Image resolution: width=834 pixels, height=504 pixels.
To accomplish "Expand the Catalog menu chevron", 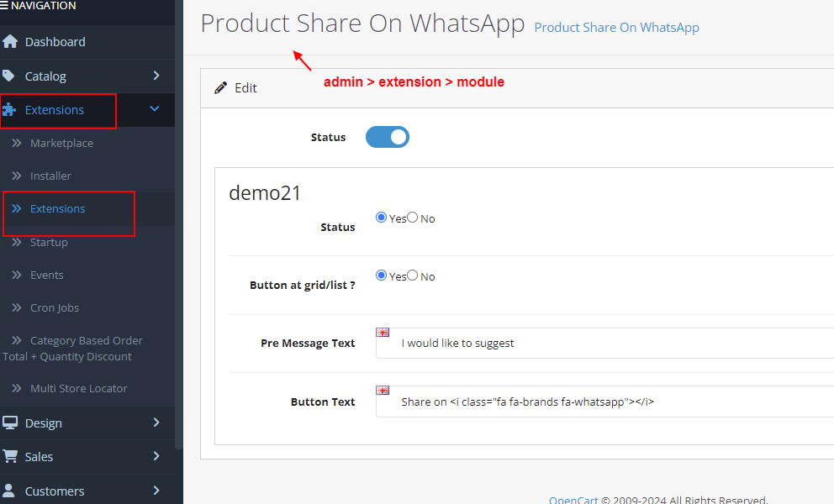I will coord(156,76).
